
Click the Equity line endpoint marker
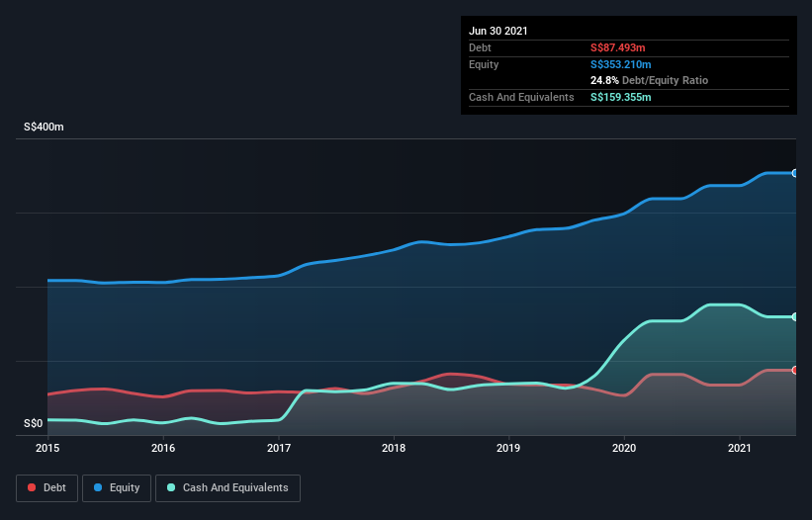point(795,173)
